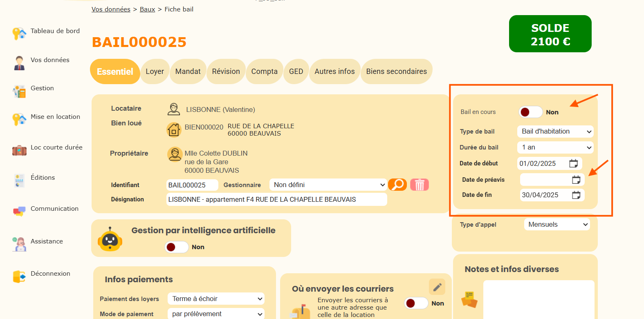Open Tableau de bord in sidebar
The height and width of the screenshot is (319, 644).
[55, 31]
